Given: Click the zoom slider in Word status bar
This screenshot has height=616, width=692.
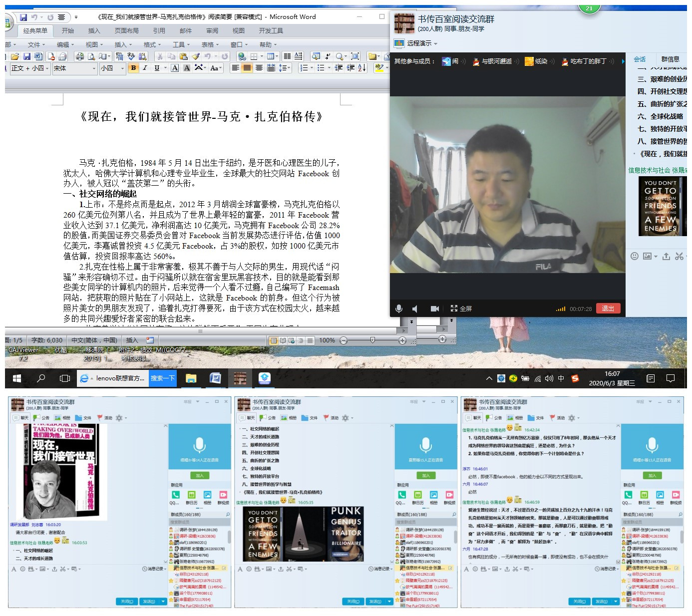Looking at the screenshot, I should (372, 340).
